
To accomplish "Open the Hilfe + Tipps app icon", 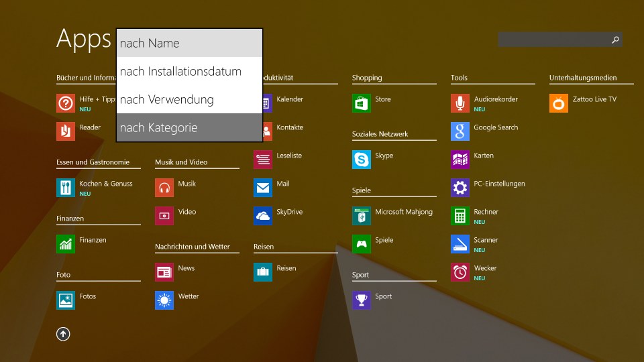I will pos(66,103).
